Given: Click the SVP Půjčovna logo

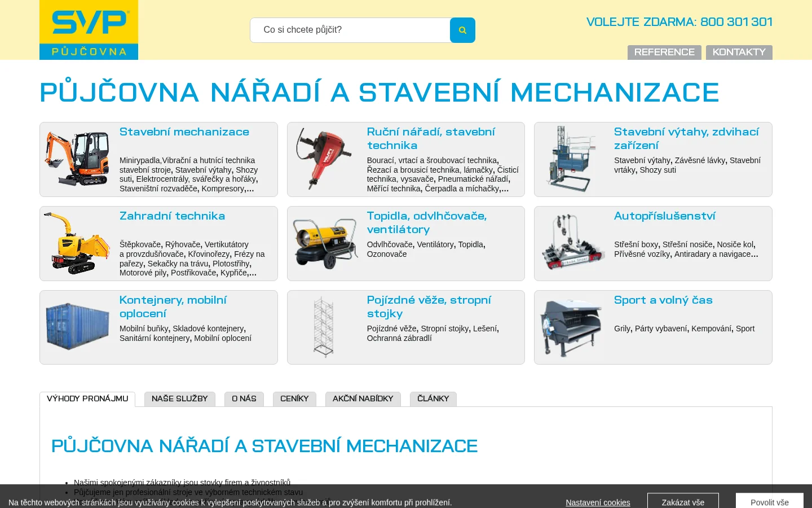Looking at the screenshot, I should pos(89,30).
